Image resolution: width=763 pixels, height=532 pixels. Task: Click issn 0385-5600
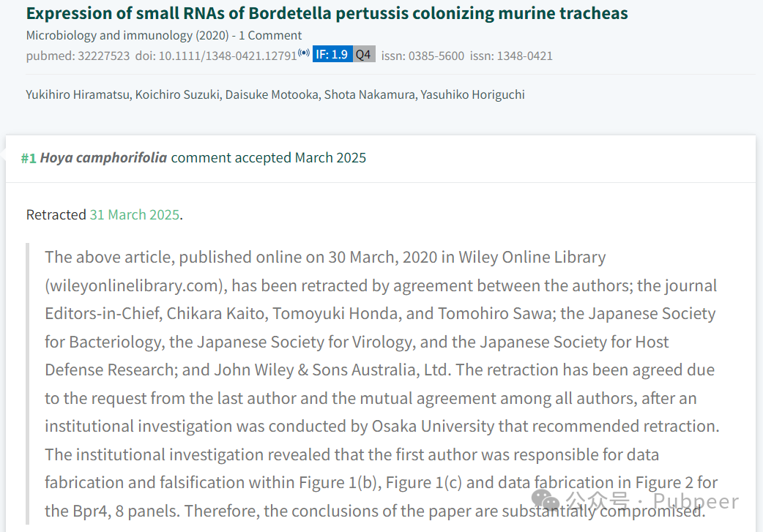(x=423, y=56)
